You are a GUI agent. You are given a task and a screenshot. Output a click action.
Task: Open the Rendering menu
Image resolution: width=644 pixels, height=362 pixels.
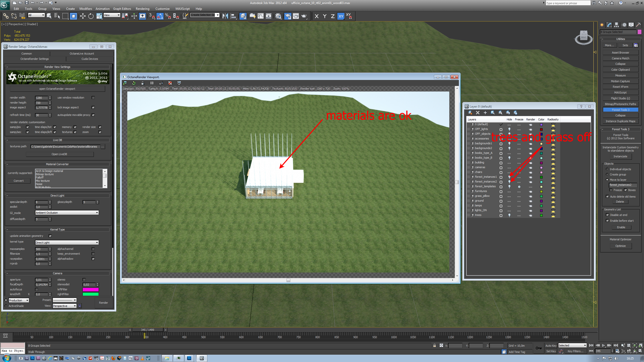coord(142,9)
